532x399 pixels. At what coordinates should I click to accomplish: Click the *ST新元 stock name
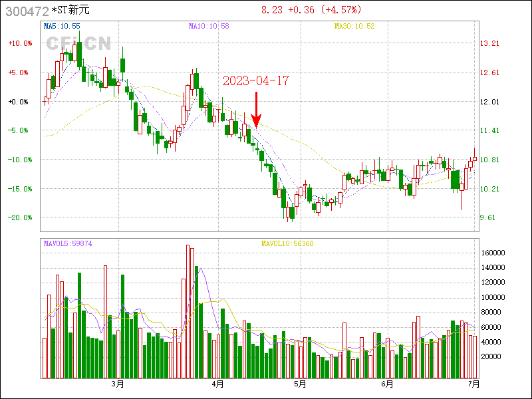70,10
